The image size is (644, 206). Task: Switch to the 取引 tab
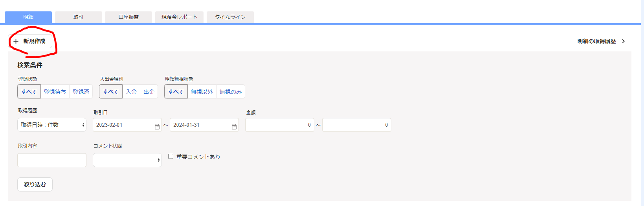[x=79, y=17]
